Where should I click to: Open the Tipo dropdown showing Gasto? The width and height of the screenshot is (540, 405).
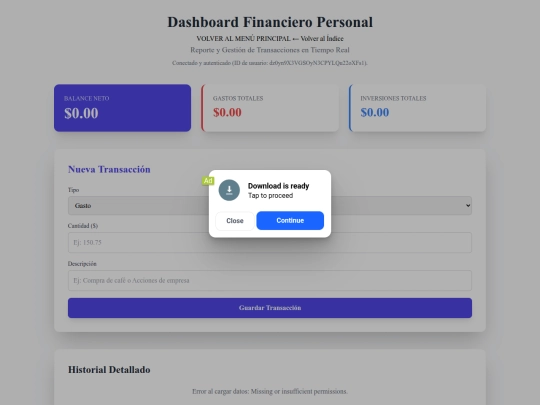(x=270, y=206)
